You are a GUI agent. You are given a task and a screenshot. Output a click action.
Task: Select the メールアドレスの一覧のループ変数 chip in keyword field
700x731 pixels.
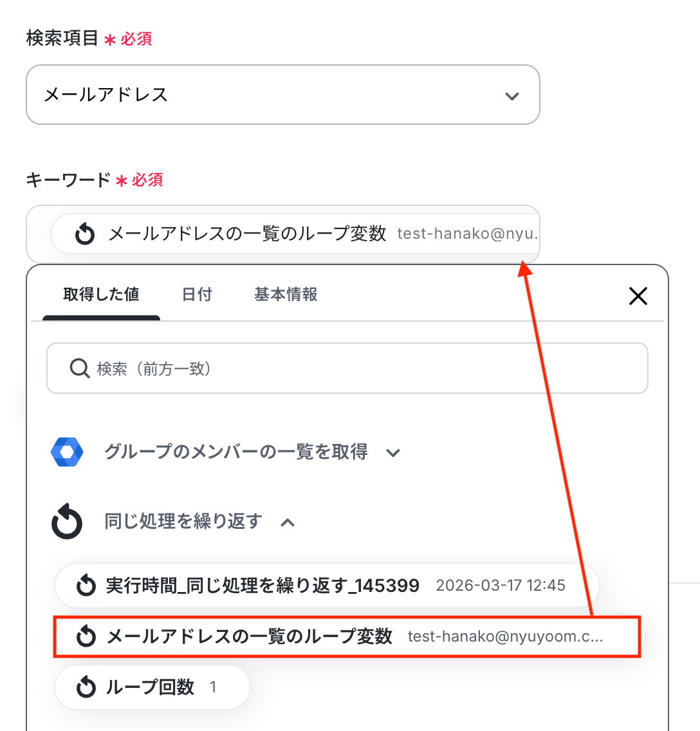pyautogui.click(x=295, y=234)
